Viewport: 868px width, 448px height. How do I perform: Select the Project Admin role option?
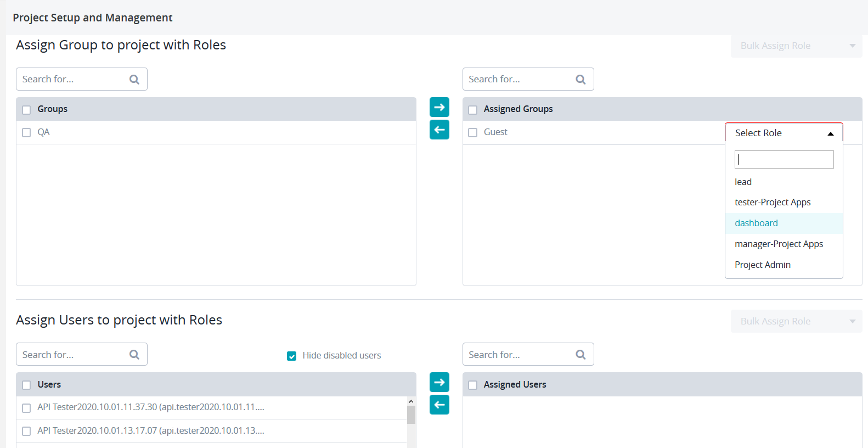(x=762, y=265)
